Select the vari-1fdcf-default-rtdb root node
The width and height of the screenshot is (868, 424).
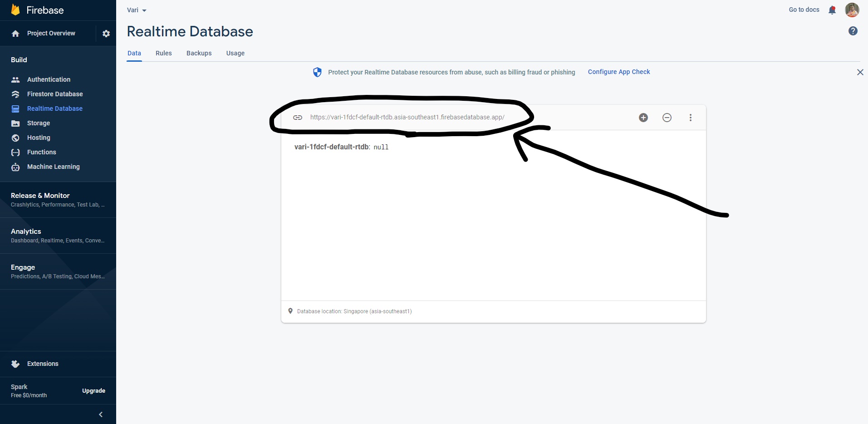click(332, 147)
